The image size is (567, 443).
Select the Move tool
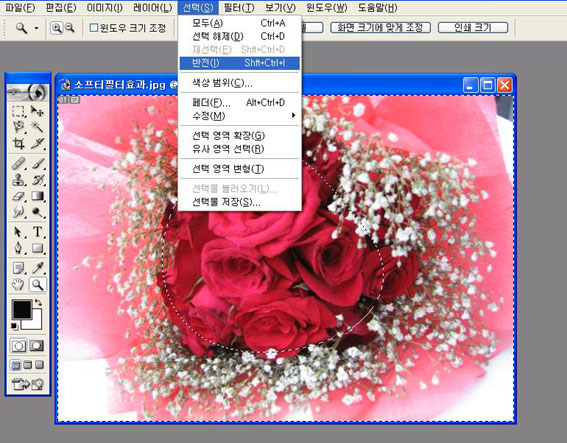(x=37, y=111)
